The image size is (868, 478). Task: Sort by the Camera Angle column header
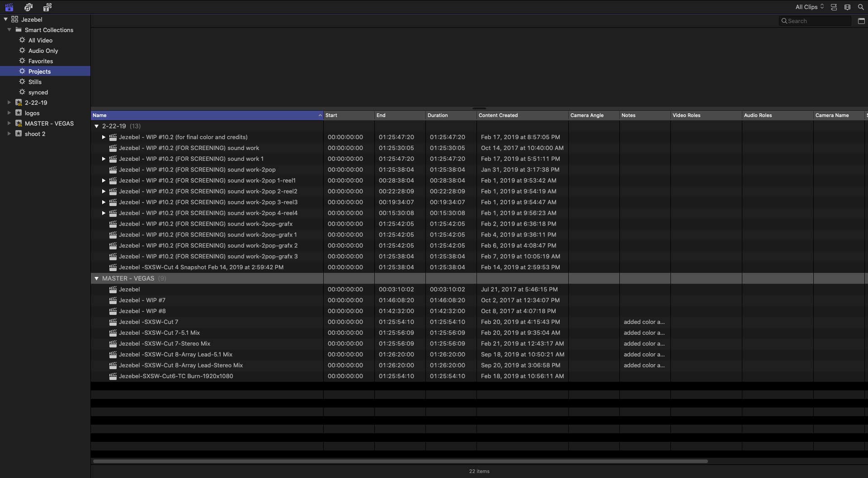[x=594, y=115]
